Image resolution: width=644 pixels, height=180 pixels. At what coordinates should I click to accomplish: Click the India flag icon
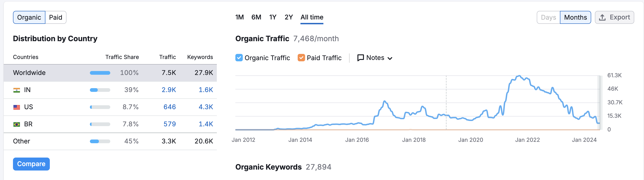coord(16,90)
